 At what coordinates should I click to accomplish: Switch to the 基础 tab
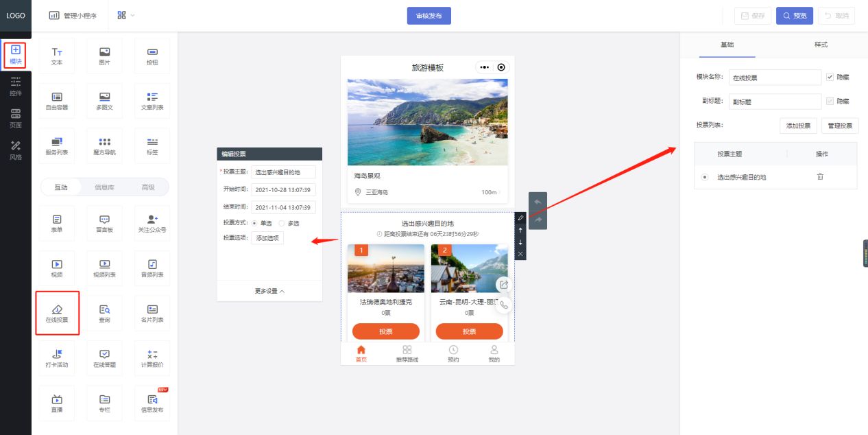pyautogui.click(x=727, y=45)
